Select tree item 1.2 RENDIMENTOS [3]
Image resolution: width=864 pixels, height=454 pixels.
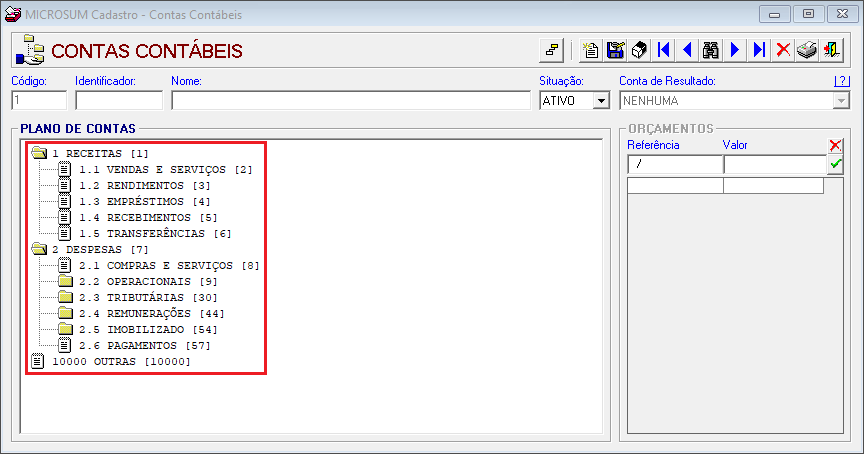[x=144, y=186]
